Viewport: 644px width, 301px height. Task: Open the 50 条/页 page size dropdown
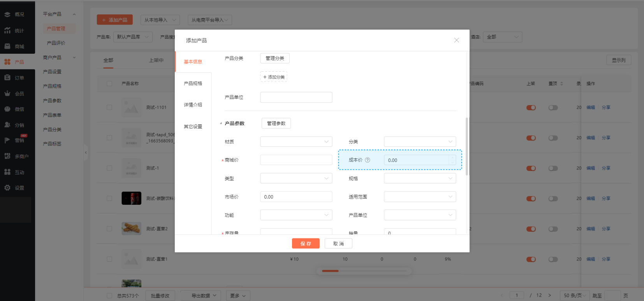click(x=575, y=295)
